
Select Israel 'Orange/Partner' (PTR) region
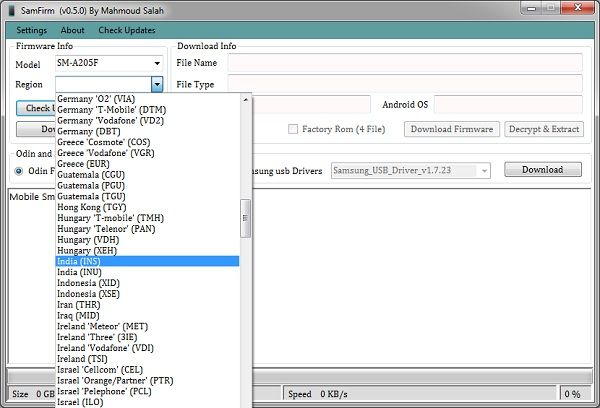tap(147, 380)
